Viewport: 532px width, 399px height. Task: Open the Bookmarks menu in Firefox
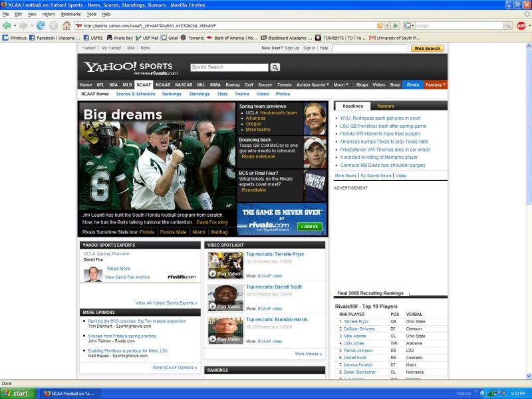point(70,14)
